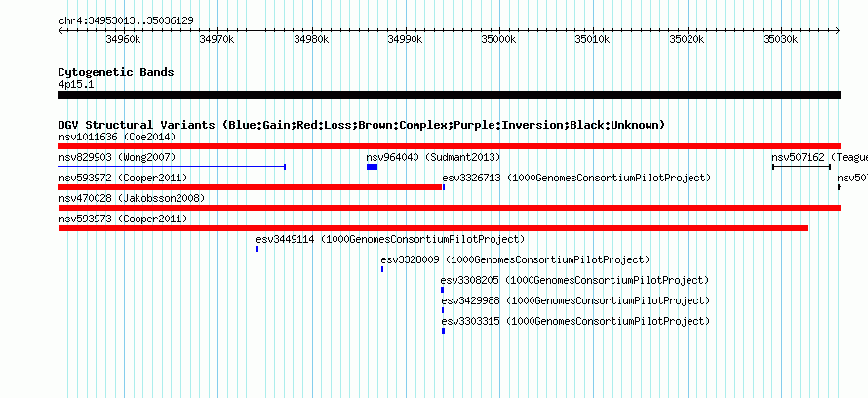Select the nsv593972 (Cooper2011) label

123,178
